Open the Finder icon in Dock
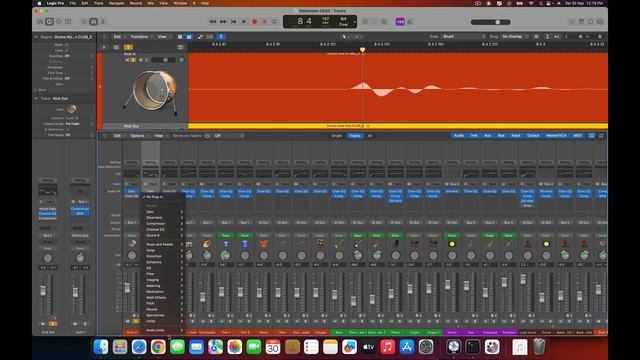This screenshot has width=640, height=360. pyautogui.click(x=101, y=347)
